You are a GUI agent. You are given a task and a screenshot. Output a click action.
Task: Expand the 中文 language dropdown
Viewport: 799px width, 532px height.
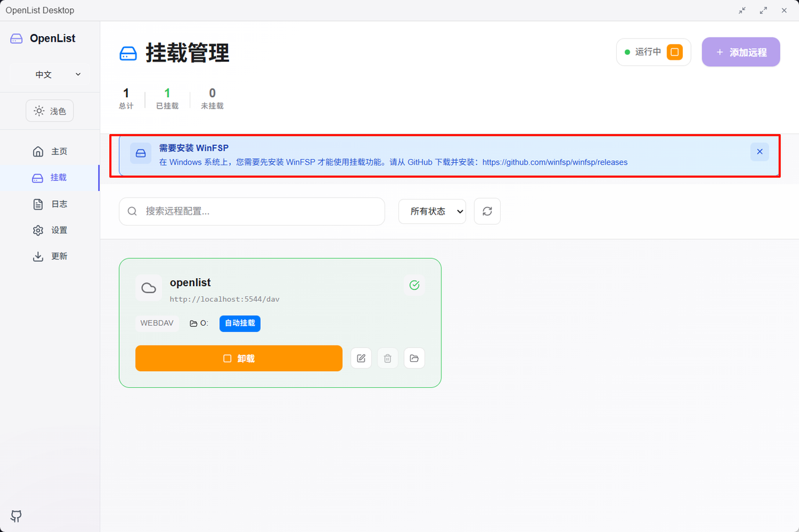[50, 74]
